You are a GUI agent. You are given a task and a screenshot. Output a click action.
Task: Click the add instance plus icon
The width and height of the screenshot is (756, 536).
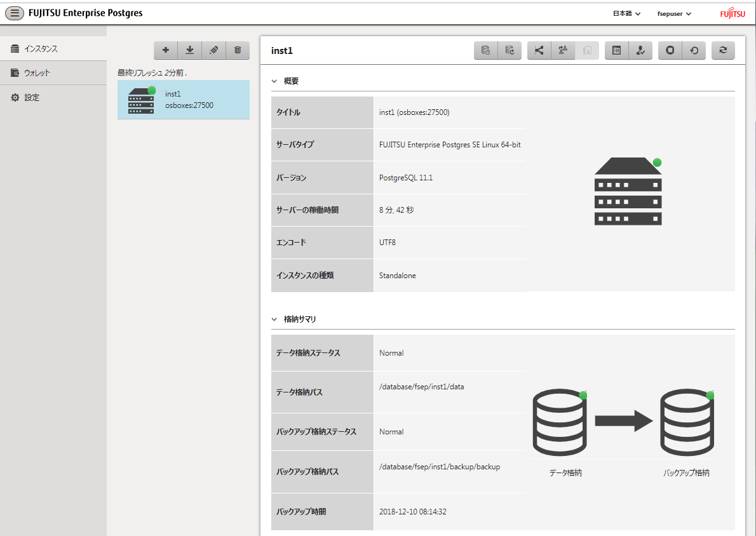point(166,50)
